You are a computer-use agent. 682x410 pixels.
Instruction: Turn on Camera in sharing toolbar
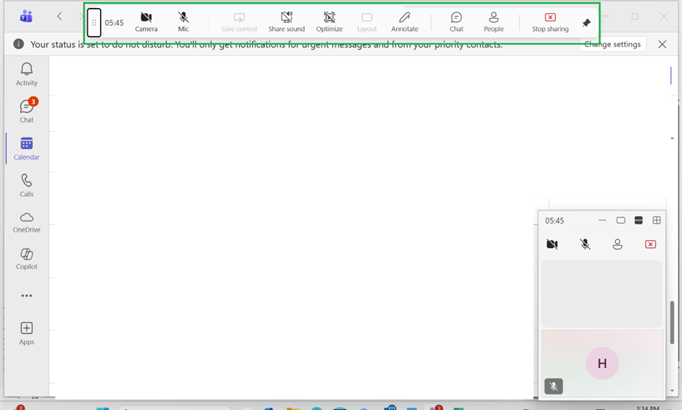click(146, 22)
